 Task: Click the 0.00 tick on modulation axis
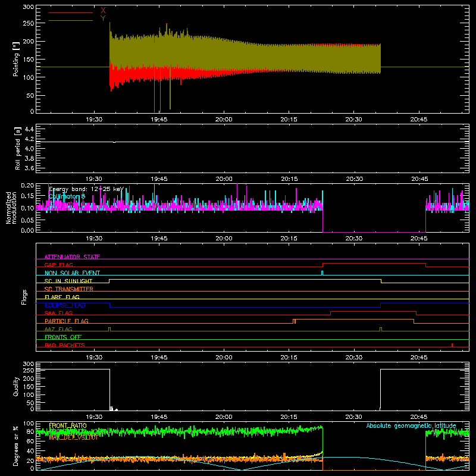click(x=27, y=230)
